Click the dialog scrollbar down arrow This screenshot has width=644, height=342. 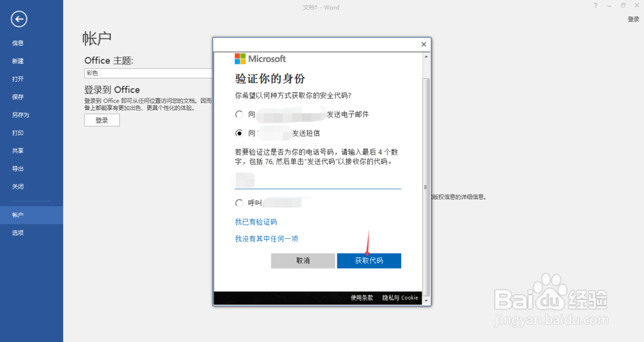click(426, 301)
